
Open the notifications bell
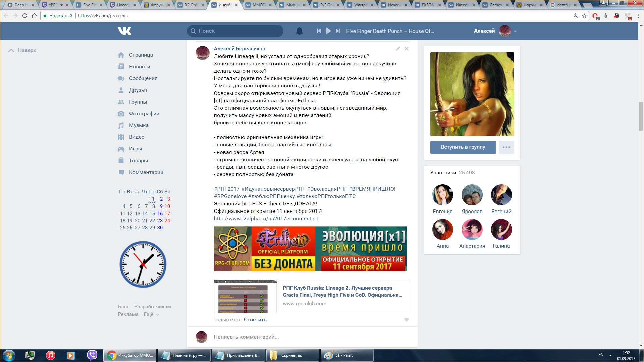point(299,31)
